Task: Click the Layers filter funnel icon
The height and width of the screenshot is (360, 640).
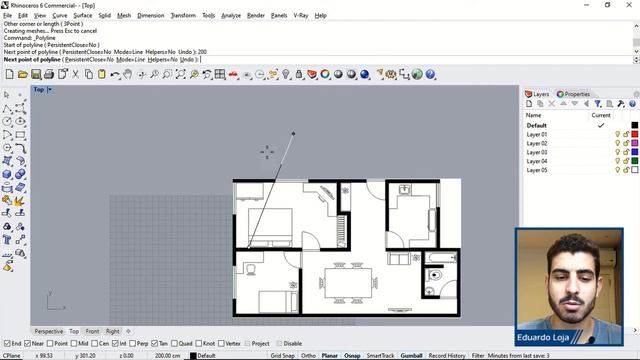Action: 598,104
